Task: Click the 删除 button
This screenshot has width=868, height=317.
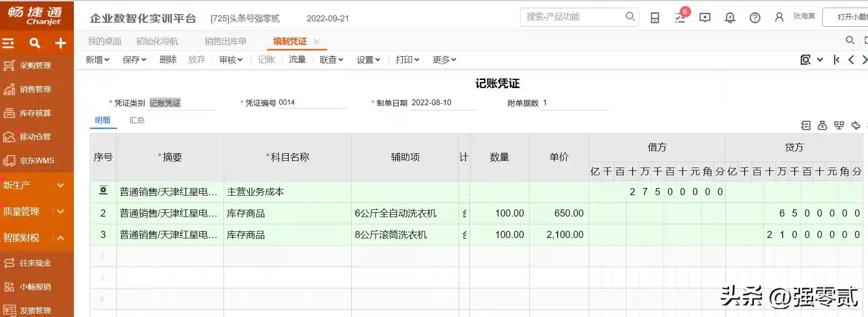Action: point(168,59)
